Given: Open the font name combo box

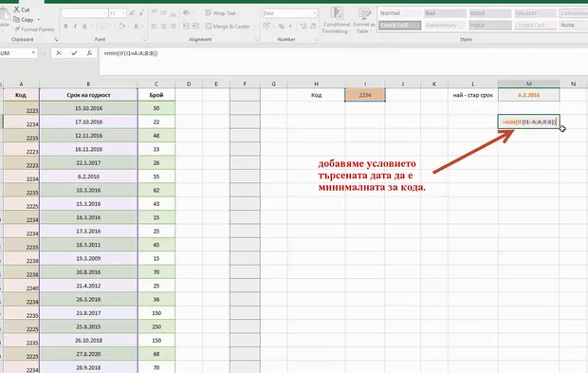Looking at the screenshot, I should coord(84,13).
